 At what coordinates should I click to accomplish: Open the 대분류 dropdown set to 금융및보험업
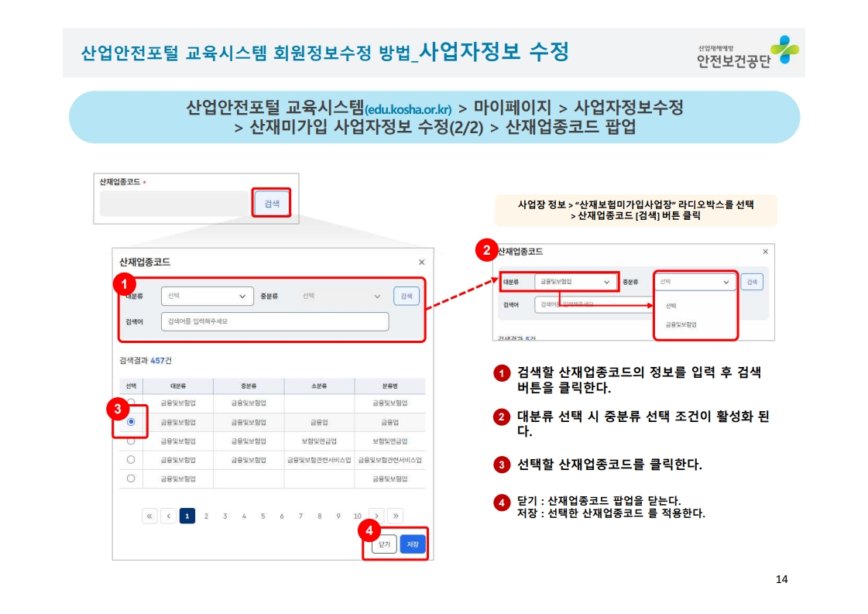click(575, 283)
